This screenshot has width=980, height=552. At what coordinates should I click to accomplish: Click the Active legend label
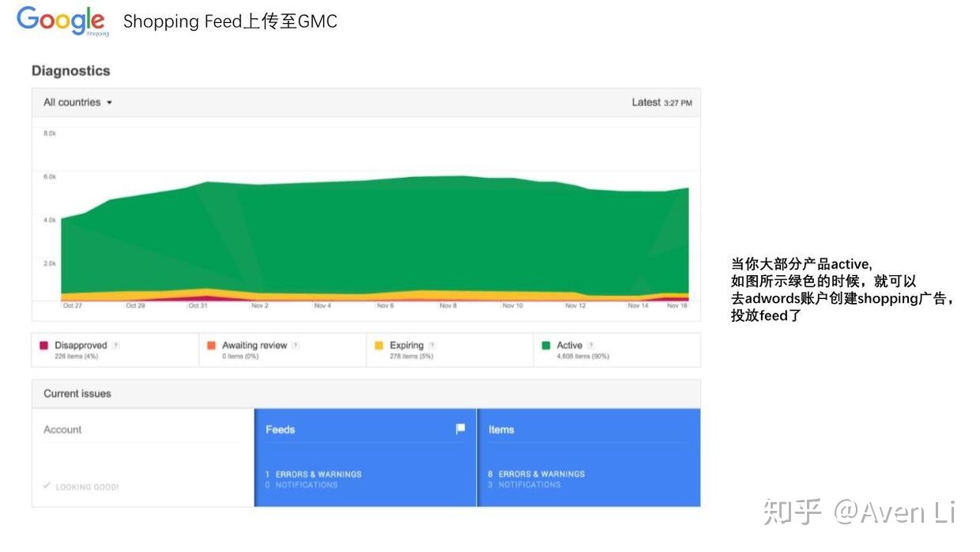pyautogui.click(x=569, y=345)
